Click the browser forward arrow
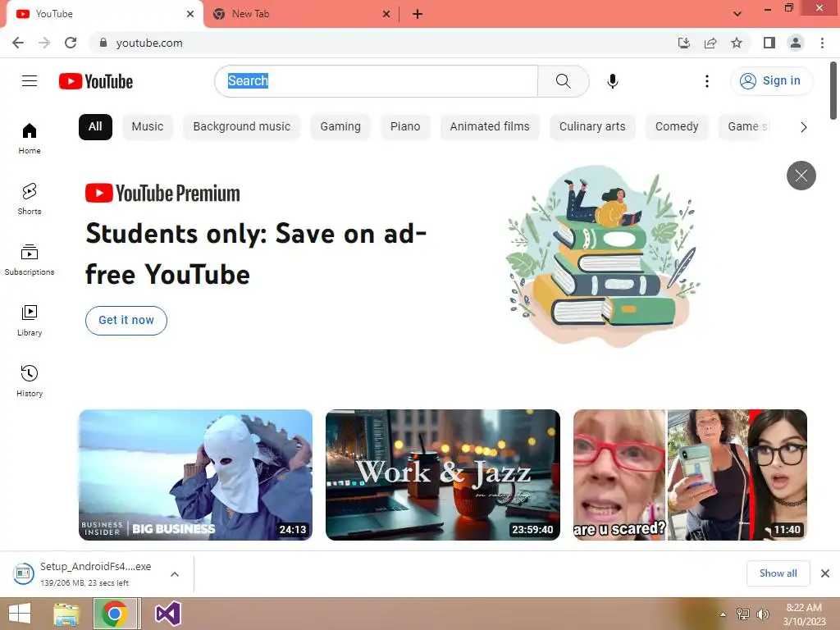Viewport: 840px width, 630px height. click(x=44, y=43)
